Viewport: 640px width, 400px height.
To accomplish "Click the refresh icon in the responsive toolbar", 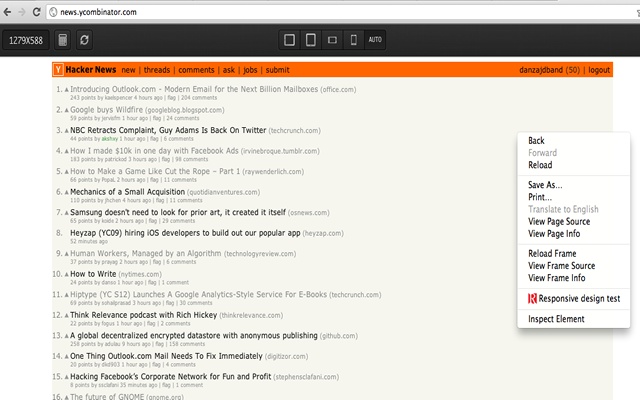I will coord(84,40).
